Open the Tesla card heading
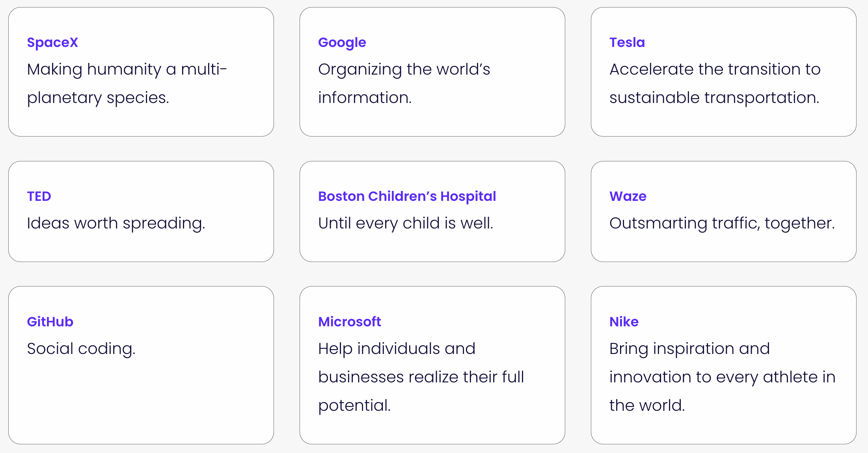Screen dimensions: 868x453 click(627, 42)
